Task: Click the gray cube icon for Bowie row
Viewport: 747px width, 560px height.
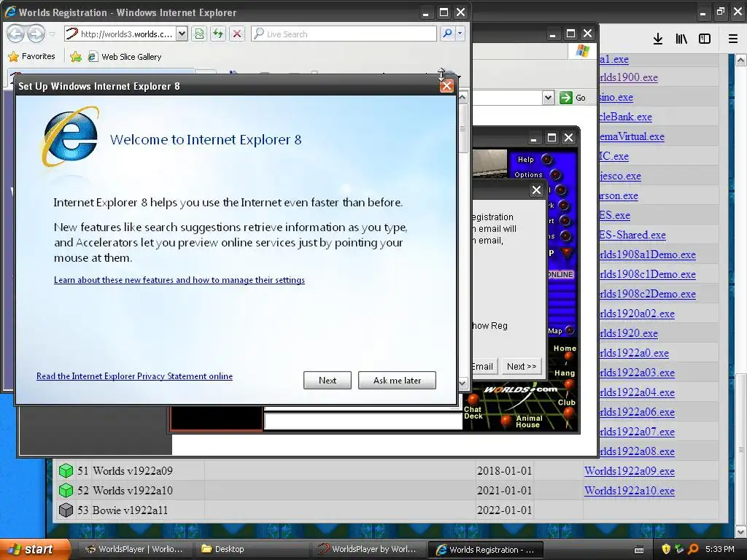Action: (66, 510)
